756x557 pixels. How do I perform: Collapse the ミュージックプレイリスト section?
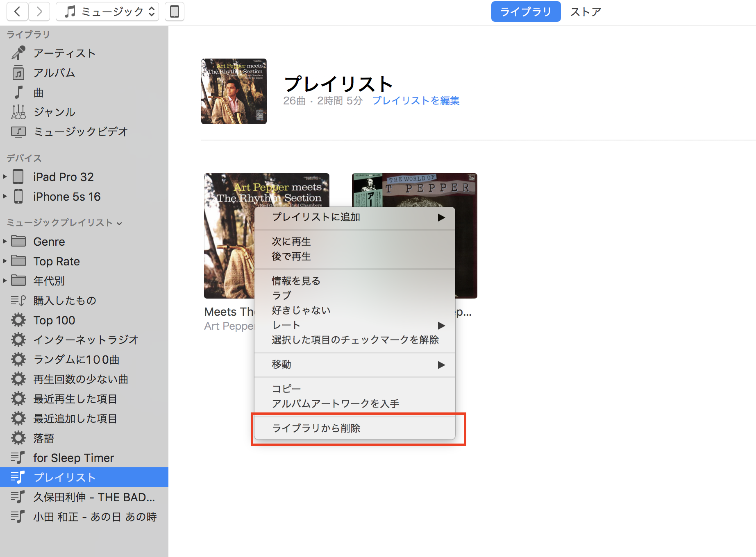pyautogui.click(x=119, y=223)
